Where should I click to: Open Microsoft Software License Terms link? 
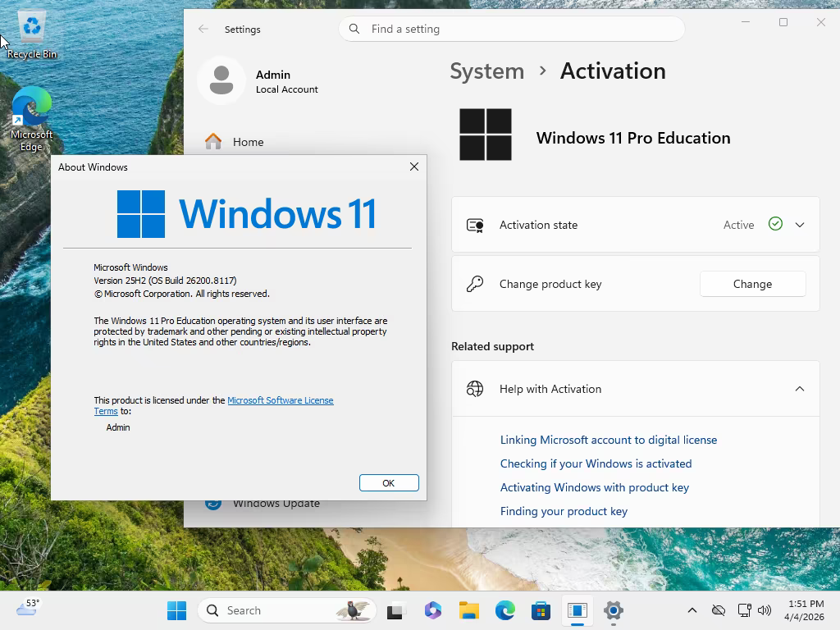(281, 400)
